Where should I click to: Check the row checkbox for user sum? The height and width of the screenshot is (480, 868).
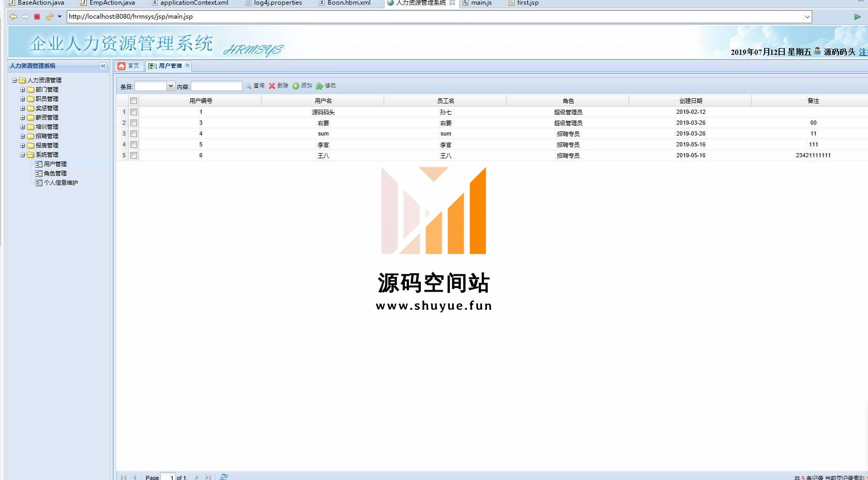133,133
